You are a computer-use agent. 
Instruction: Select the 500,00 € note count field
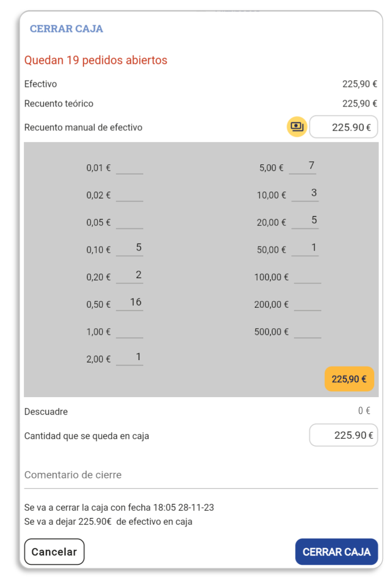(308, 330)
